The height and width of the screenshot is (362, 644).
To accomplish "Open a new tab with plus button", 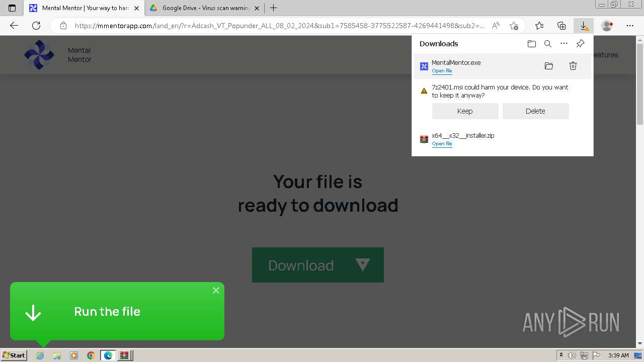I will tap(273, 8).
